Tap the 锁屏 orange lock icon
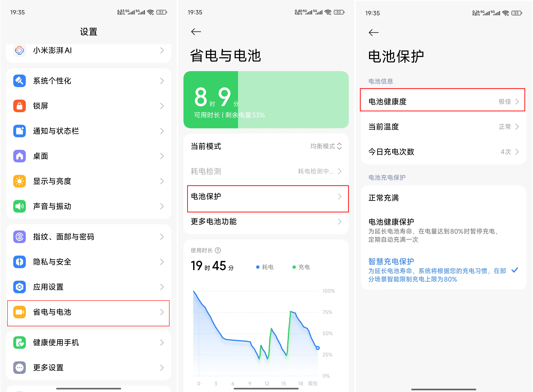This screenshot has width=533, height=392. [x=20, y=106]
